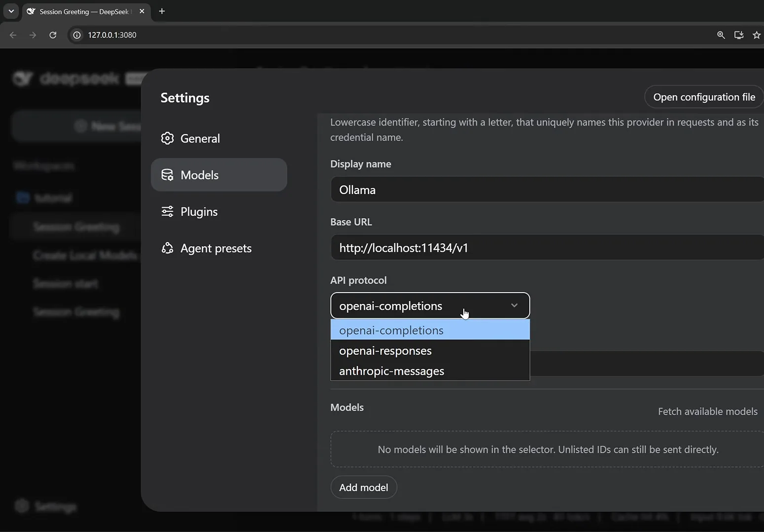Close the Session Greeting browser tab

[x=142, y=11]
